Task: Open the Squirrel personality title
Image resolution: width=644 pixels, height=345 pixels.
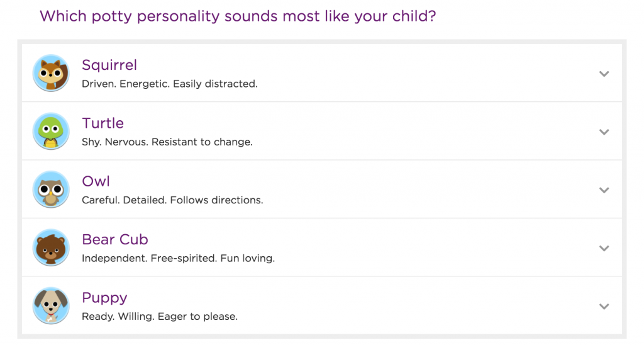Action: [109, 65]
